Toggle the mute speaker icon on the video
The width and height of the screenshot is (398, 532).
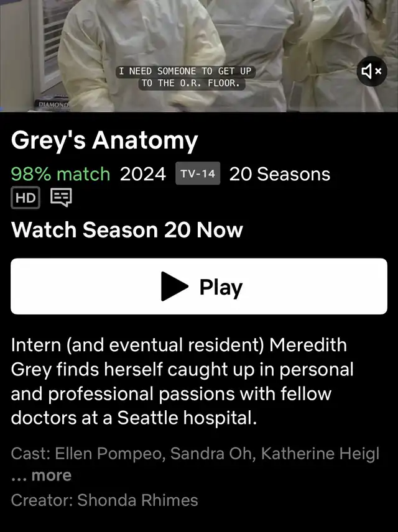[x=371, y=71]
